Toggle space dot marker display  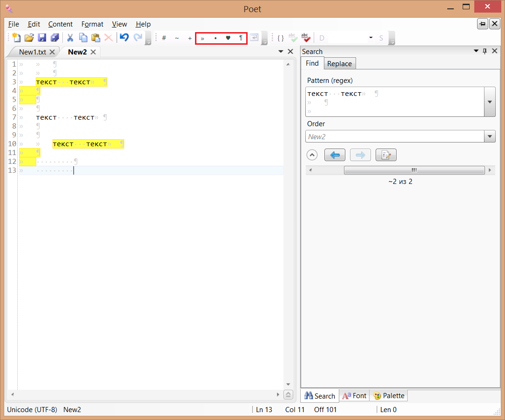tap(215, 38)
